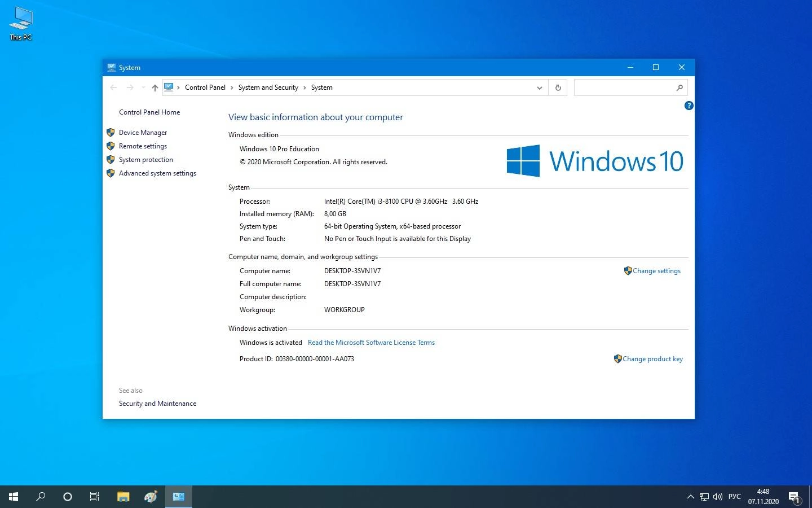This screenshot has width=812, height=508.
Task: Open Cortana circle on taskbar
Action: [68, 497]
